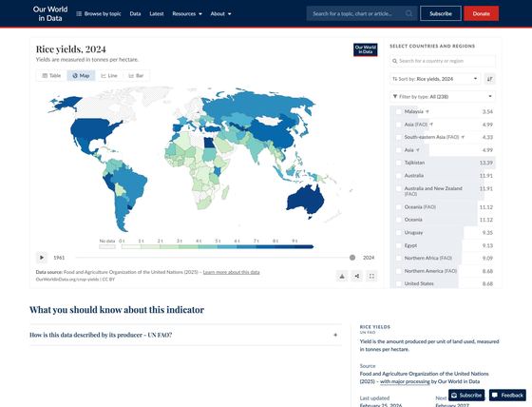Switch to the Table tab
Viewport: 532px width, 407px height.
(x=51, y=75)
